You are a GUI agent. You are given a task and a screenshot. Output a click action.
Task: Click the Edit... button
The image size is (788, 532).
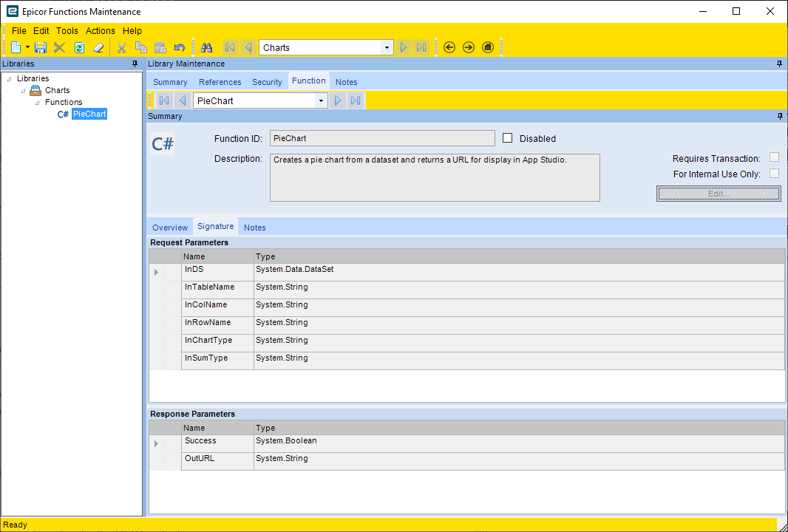[x=719, y=194]
